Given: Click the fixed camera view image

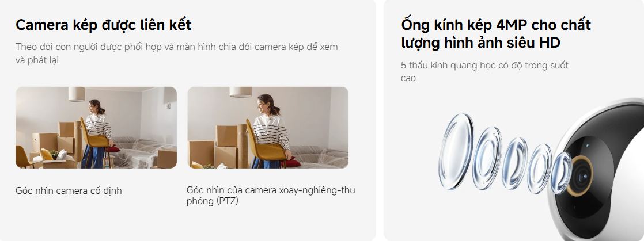Looking at the screenshot, I should pos(96,128).
